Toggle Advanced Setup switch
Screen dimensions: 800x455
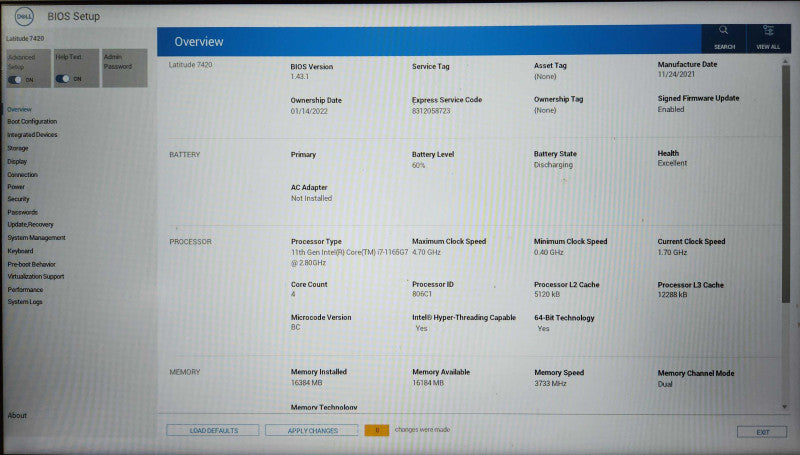(15, 80)
